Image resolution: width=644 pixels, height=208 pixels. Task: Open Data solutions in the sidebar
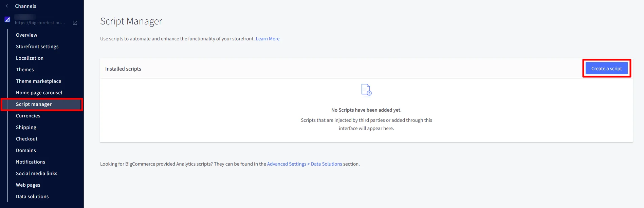[x=32, y=196]
